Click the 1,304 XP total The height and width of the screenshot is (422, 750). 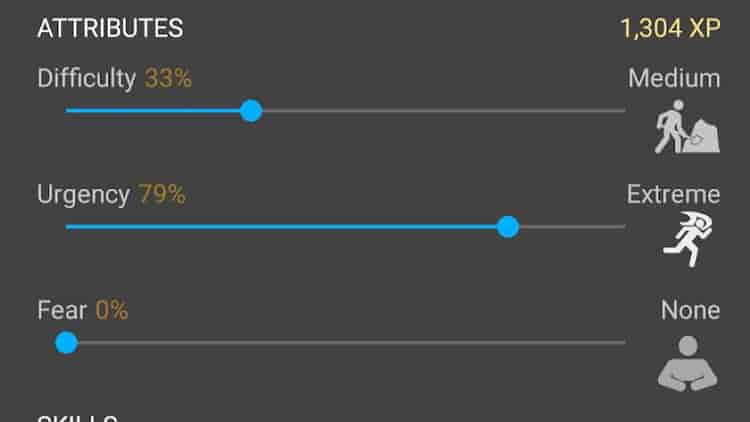[670, 28]
